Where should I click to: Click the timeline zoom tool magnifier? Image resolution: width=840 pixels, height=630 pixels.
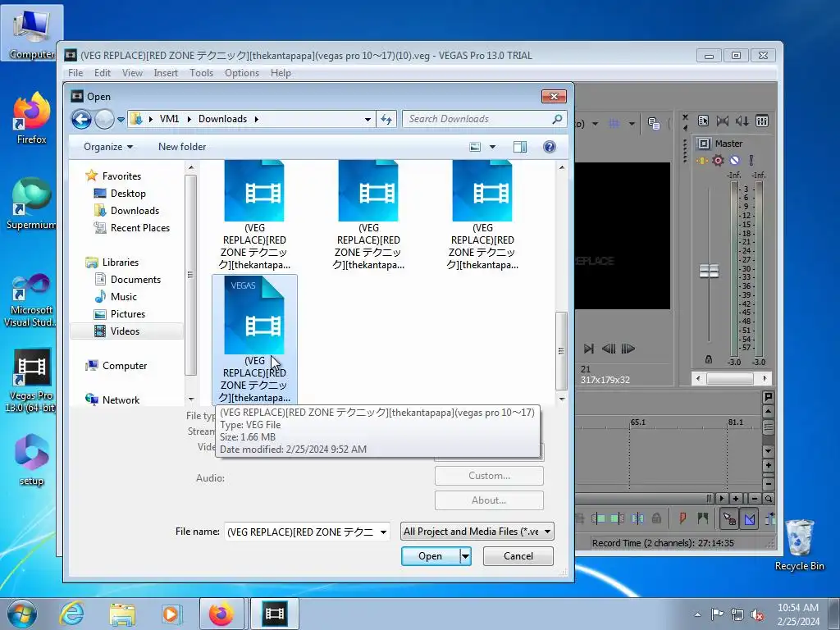769,499
